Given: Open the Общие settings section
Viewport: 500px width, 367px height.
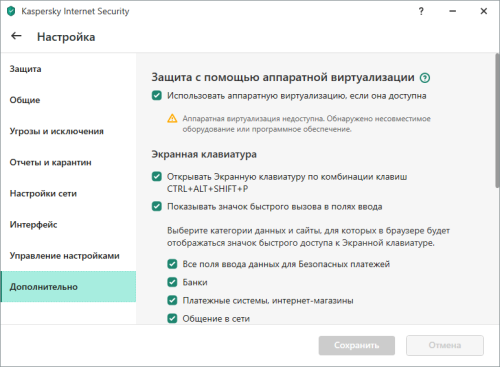Looking at the screenshot, I should point(68,100).
